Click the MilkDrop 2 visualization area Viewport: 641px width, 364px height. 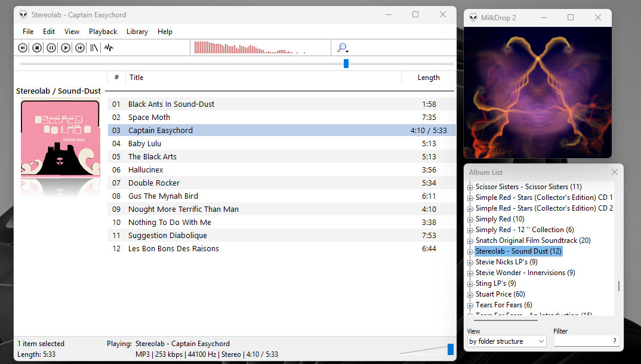(538, 92)
